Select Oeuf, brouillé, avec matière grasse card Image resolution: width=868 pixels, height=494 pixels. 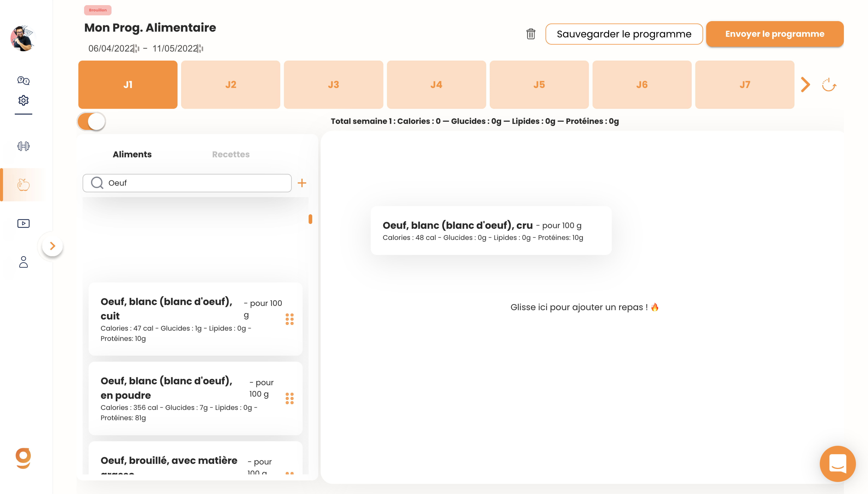tap(195, 458)
